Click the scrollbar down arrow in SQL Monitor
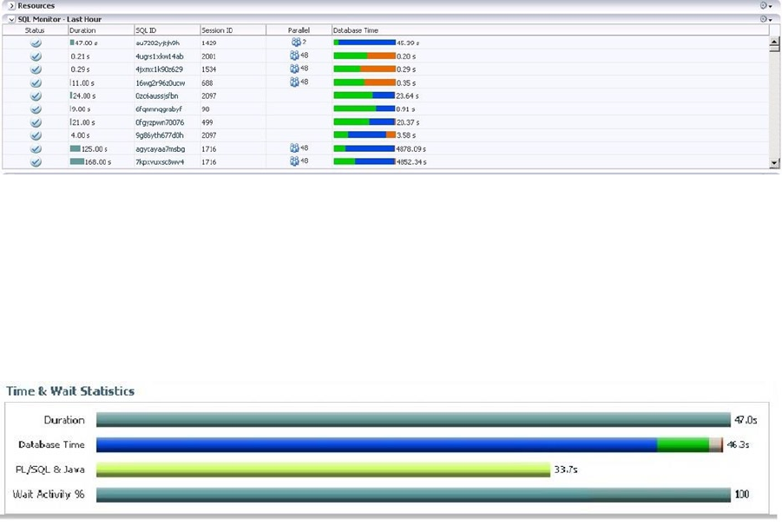This screenshot has width=782, height=532. [774, 162]
